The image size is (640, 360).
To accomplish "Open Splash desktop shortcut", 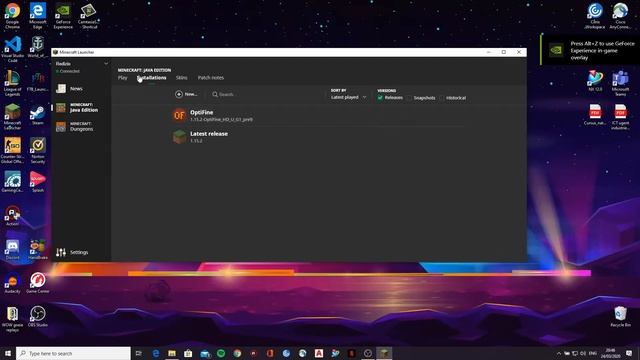I will click(x=38, y=182).
